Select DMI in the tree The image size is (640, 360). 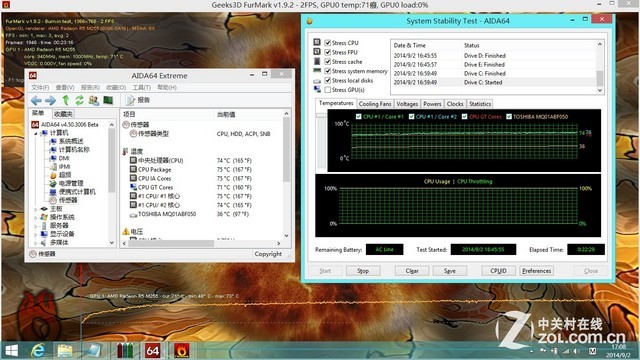point(64,158)
